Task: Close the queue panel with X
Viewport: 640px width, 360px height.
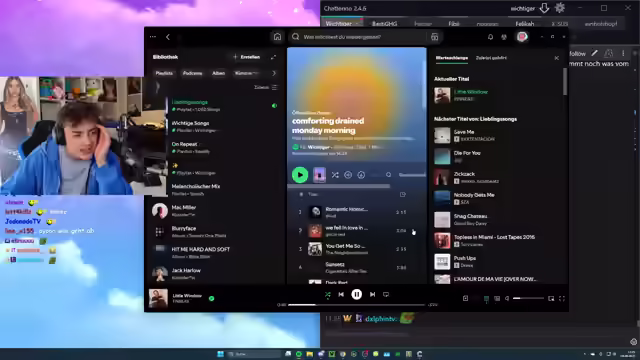Action: pos(556,58)
